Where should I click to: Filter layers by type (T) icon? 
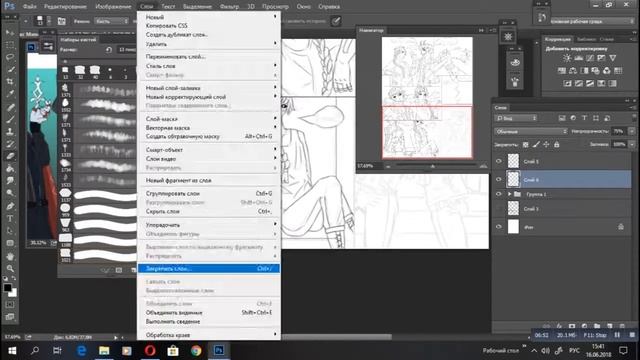click(584, 118)
